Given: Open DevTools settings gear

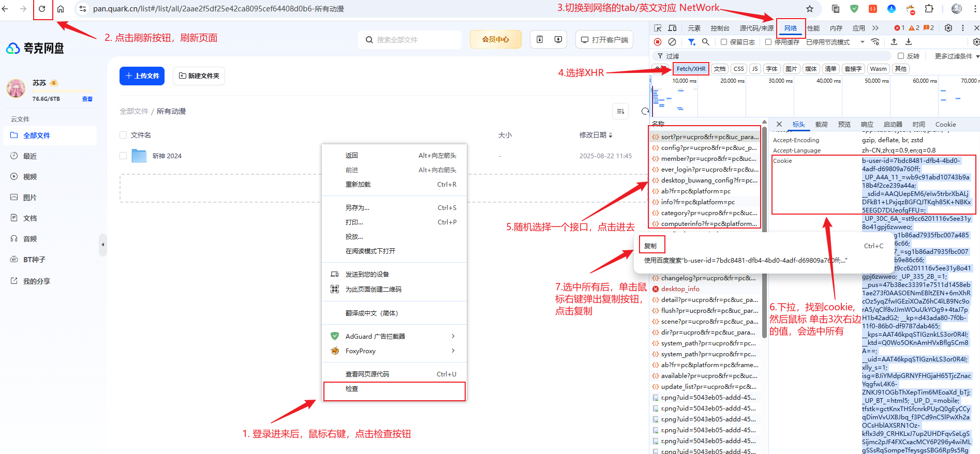Looking at the screenshot, I should pyautogui.click(x=948, y=28).
